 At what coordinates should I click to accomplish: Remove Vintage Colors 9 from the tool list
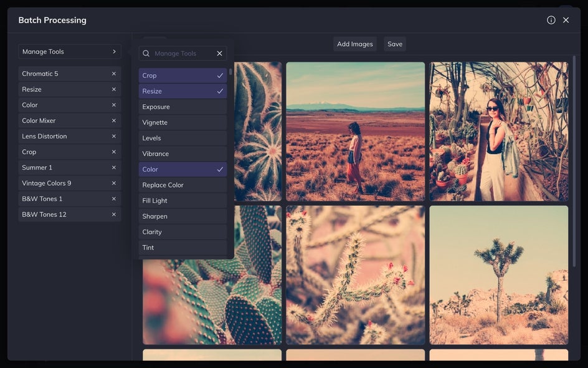[x=113, y=183]
